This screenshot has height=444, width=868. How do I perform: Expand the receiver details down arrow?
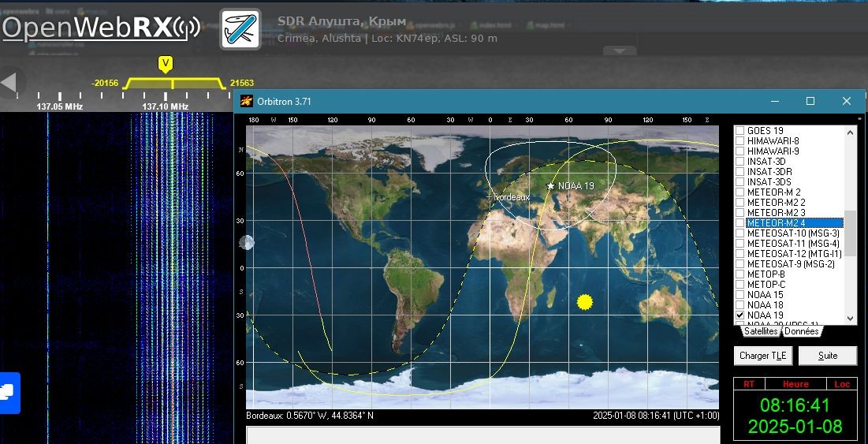pyautogui.click(x=620, y=51)
